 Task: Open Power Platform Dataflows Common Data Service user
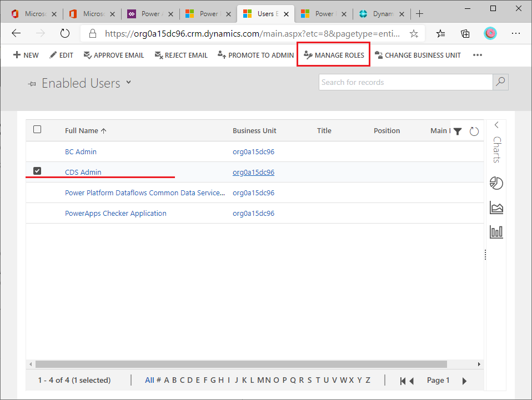pos(145,193)
